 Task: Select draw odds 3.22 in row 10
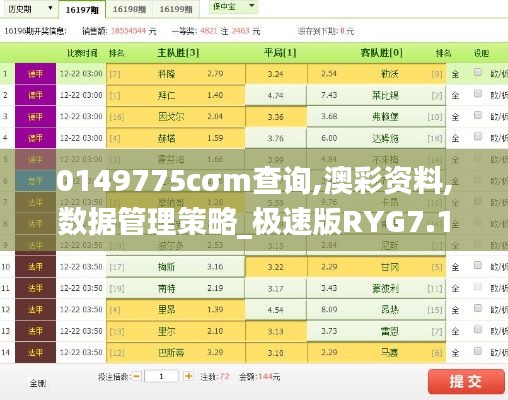276,267
